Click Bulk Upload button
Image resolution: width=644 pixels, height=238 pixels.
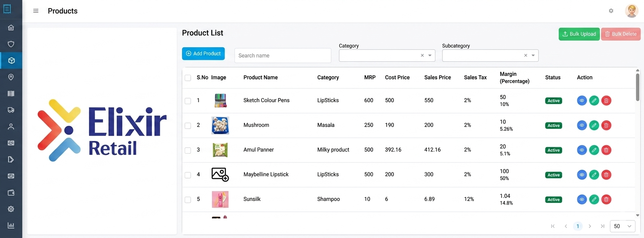click(579, 34)
